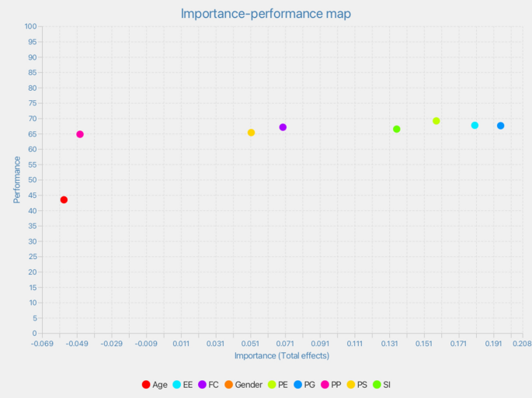Click the orange Gender legend swatch

coord(229,385)
